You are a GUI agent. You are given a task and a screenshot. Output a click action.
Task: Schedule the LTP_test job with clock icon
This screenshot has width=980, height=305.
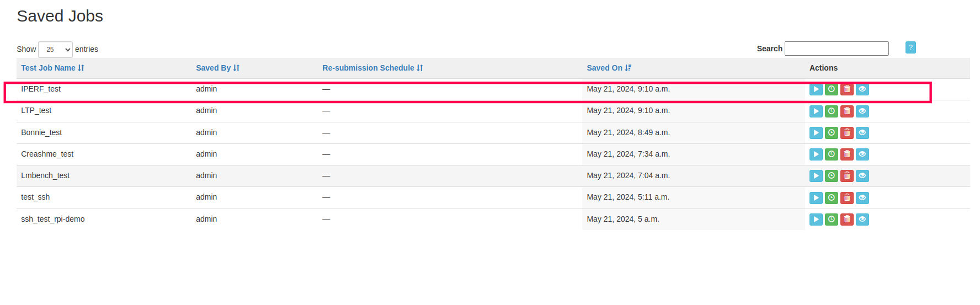831,111
